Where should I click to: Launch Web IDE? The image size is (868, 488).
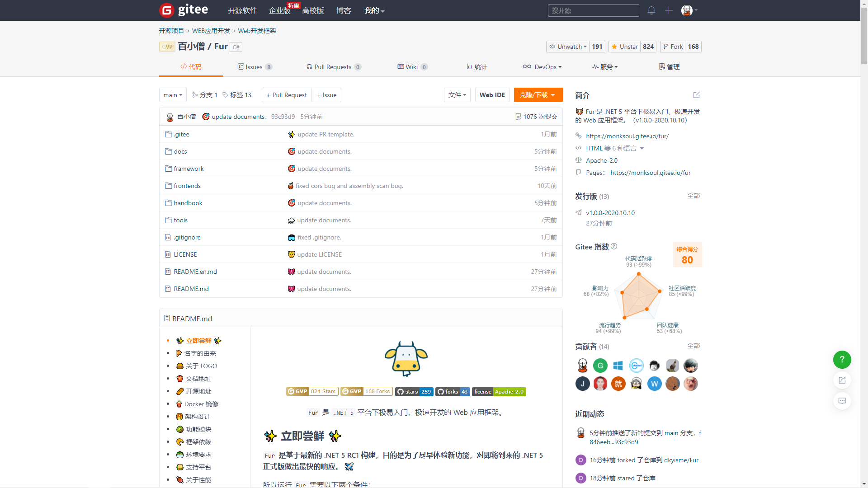(492, 95)
